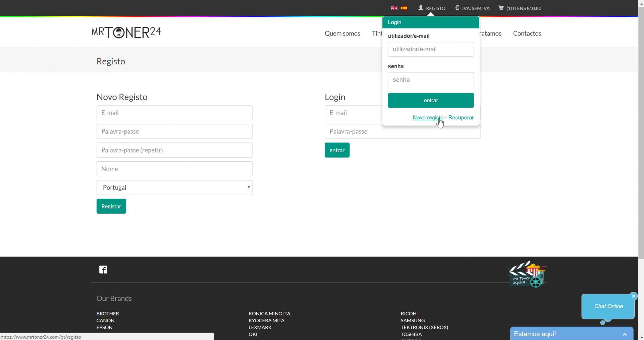Close the Chat Online bubble
Image resolution: width=644 pixels, height=340 pixels.
[634, 296]
